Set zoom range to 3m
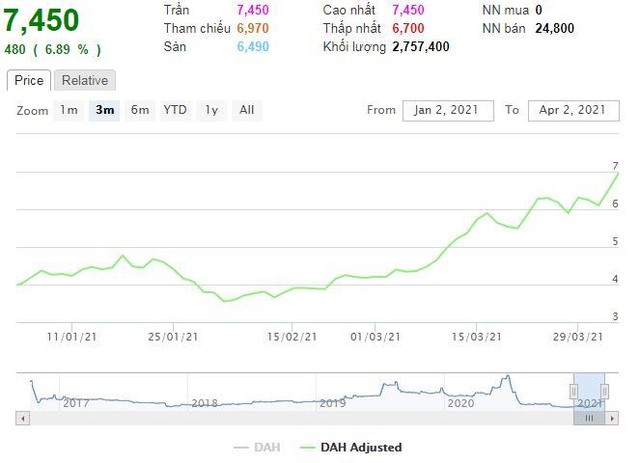Screen dimensions: 640x463 (x=103, y=110)
